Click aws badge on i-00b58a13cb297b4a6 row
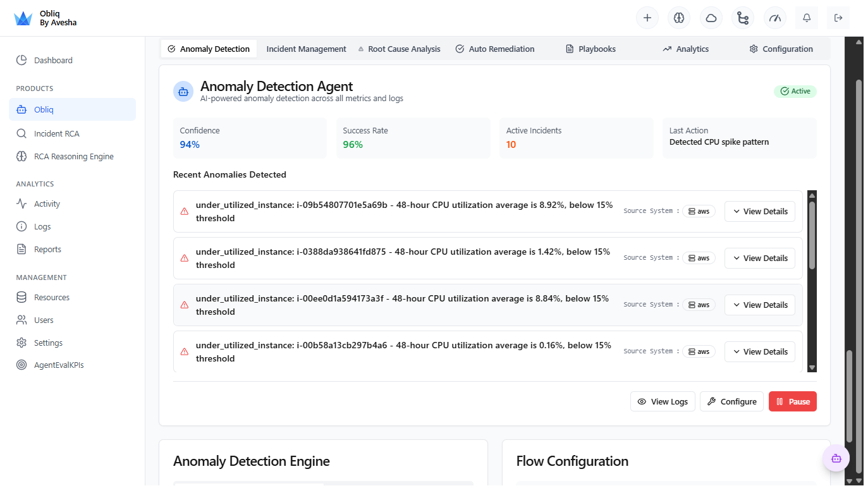 (x=699, y=352)
